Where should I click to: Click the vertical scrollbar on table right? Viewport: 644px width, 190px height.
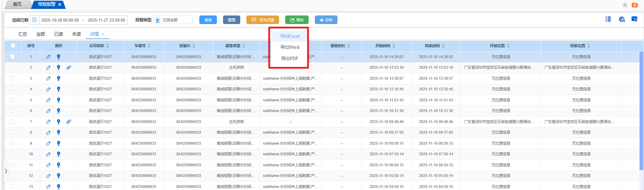(641, 110)
